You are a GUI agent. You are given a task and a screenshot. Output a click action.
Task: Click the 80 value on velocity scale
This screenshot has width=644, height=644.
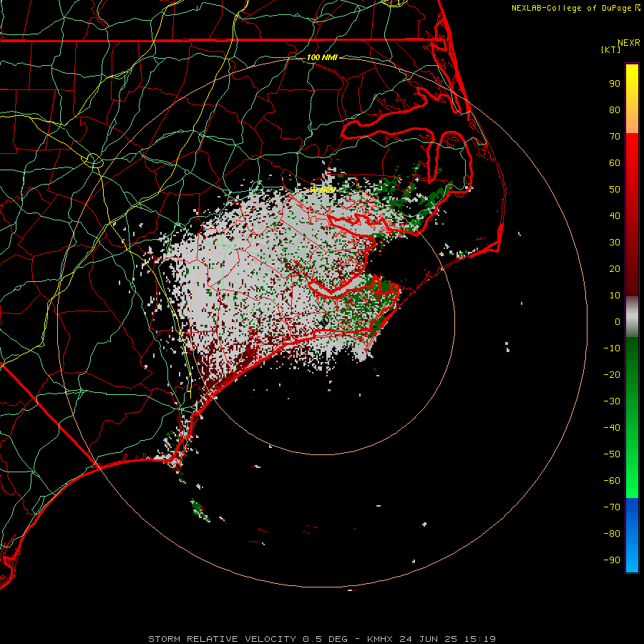click(615, 110)
